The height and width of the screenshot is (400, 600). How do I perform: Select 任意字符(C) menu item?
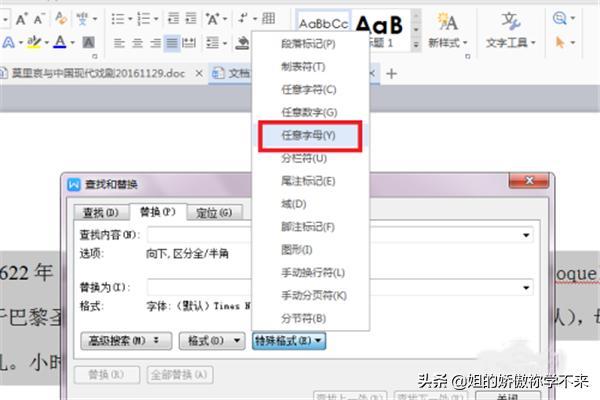coord(310,90)
